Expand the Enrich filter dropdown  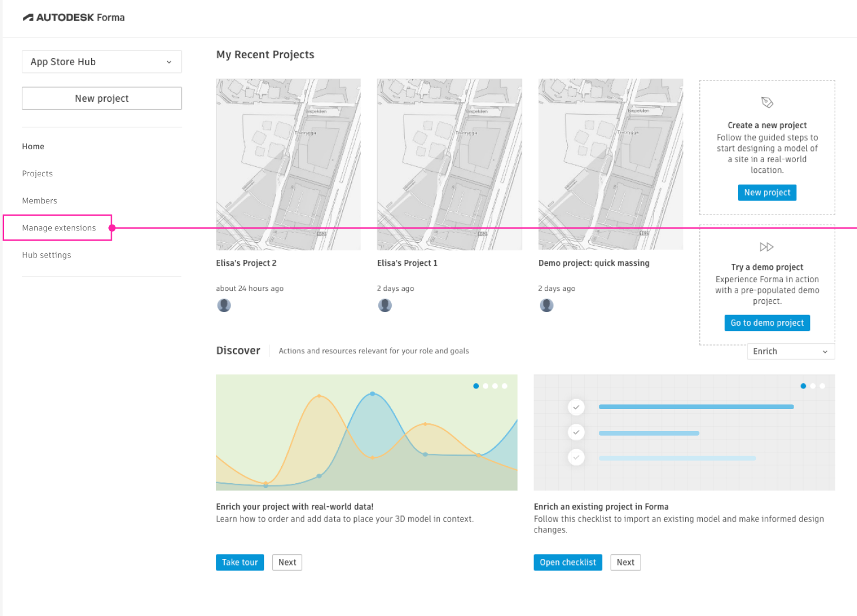[x=791, y=351]
